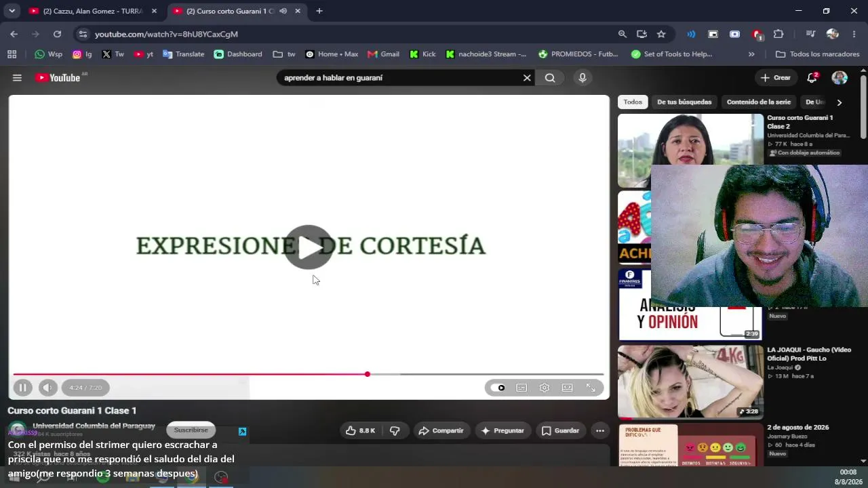Screen dimensions: 868x488
Task: Click the large play button overlay
Action: pyautogui.click(x=309, y=247)
